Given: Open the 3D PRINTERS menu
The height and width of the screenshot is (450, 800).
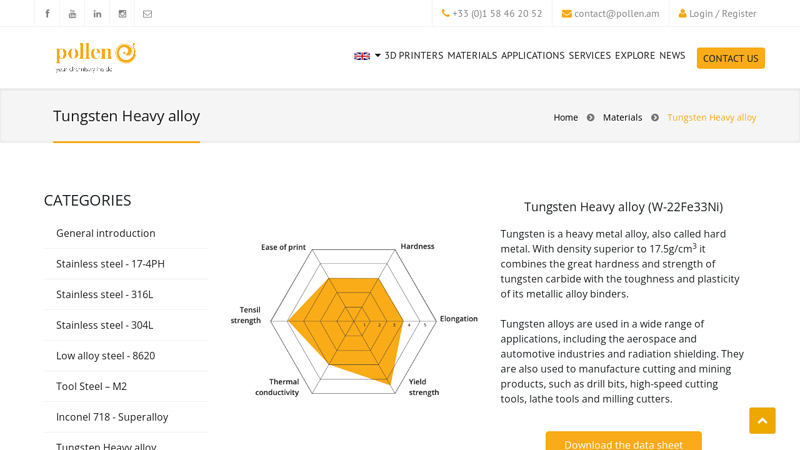Looking at the screenshot, I should click(414, 56).
